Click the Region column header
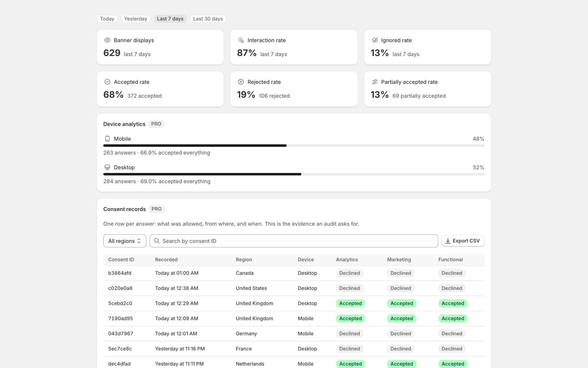This screenshot has width=588, height=368. click(x=244, y=260)
